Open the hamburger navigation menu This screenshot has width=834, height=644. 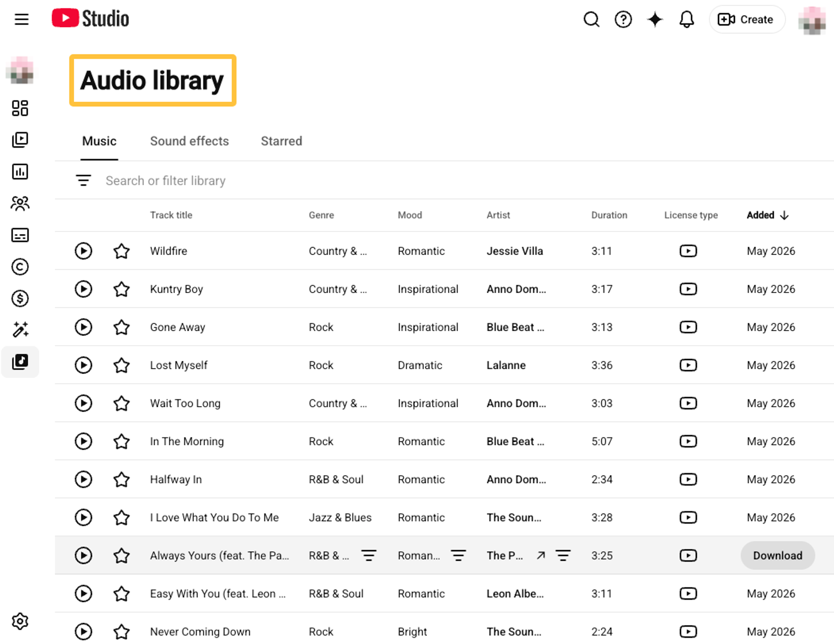(x=21, y=19)
